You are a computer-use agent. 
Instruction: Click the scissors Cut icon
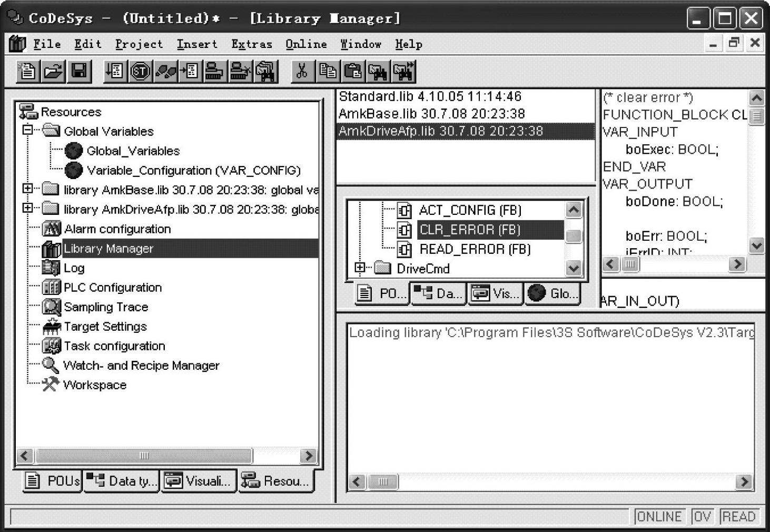click(302, 71)
